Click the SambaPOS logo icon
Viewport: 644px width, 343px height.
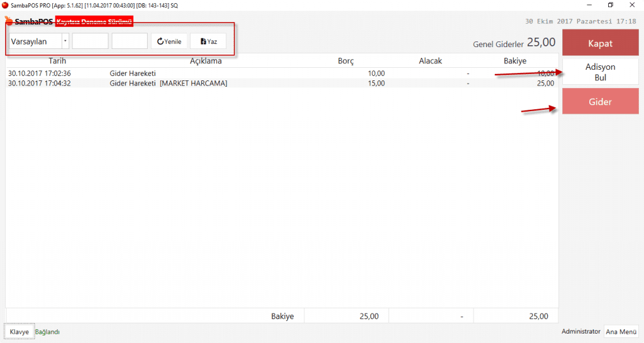click(x=8, y=21)
